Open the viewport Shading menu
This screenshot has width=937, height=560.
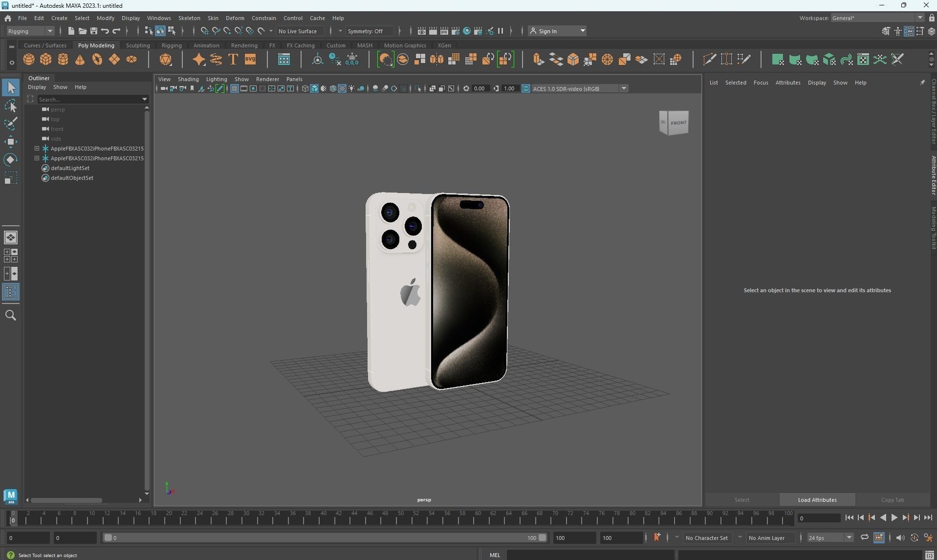[188, 79]
